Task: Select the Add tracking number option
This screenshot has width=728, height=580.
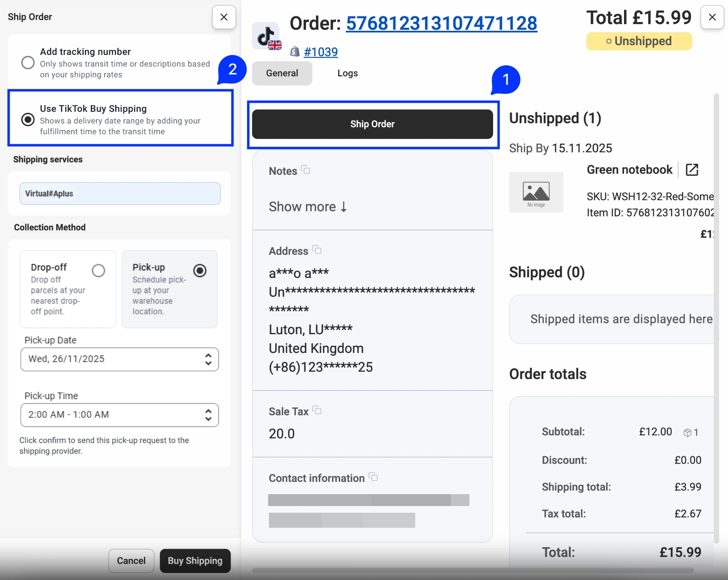Action: tap(28, 63)
